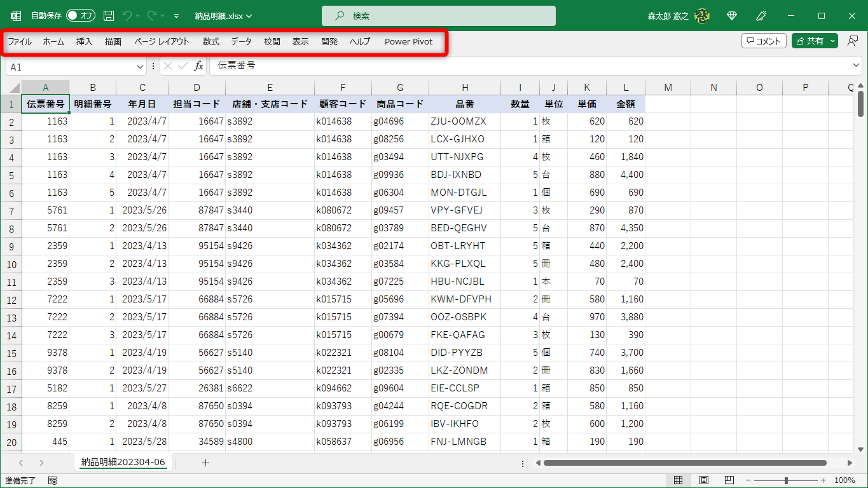This screenshot has height=488, width=868.
Task: Select Page Break Preview in status bar
Action: coord(729,480)
